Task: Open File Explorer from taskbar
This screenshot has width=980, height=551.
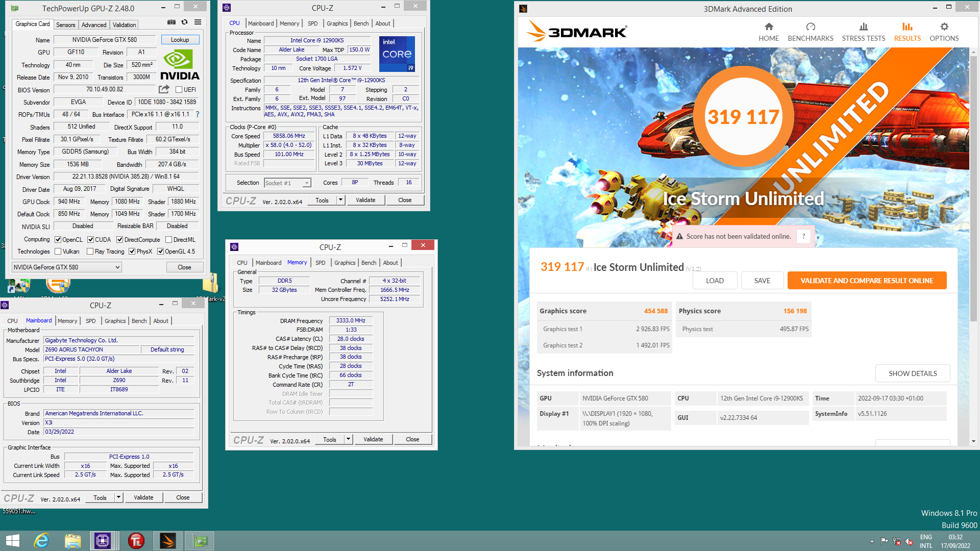Action: (72, 541)
